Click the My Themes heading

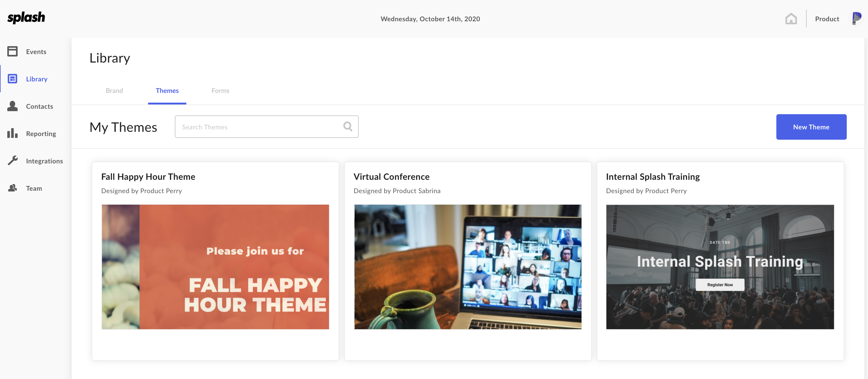tap(123, 127)
